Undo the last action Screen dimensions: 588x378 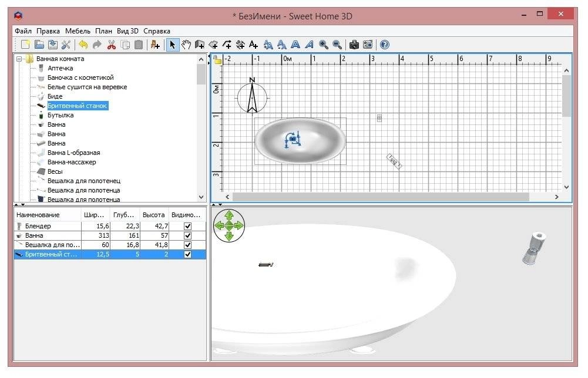coord(83,45)
